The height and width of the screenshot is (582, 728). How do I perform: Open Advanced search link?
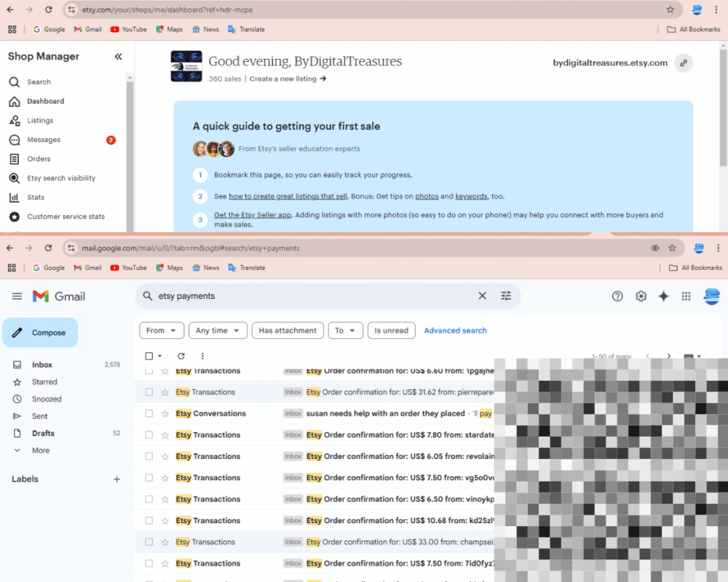pos(455,330)
